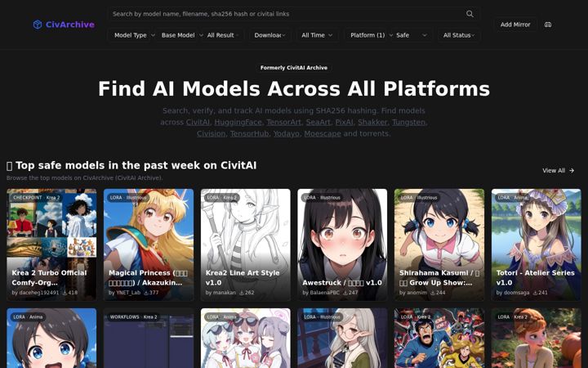588x368 pixels.
Task: Click download icon next to 247 on Awestruck card
Action: coord(345,293)
